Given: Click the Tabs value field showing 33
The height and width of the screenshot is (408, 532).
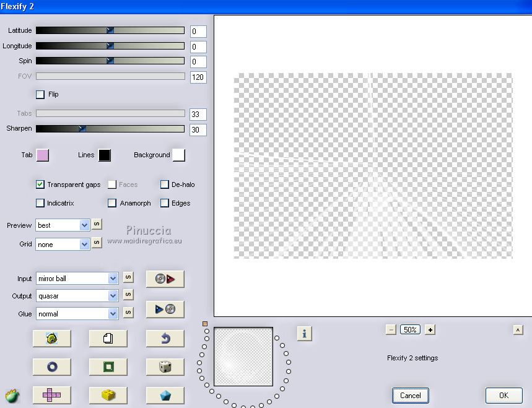Looking at the screenshot, I should pos(198,115).
